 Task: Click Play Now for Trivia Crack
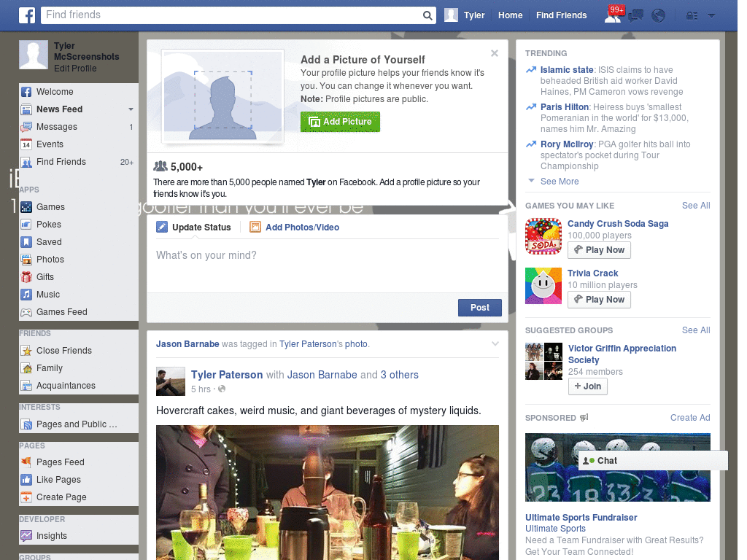pyautogui.click(x=599, y=300)
